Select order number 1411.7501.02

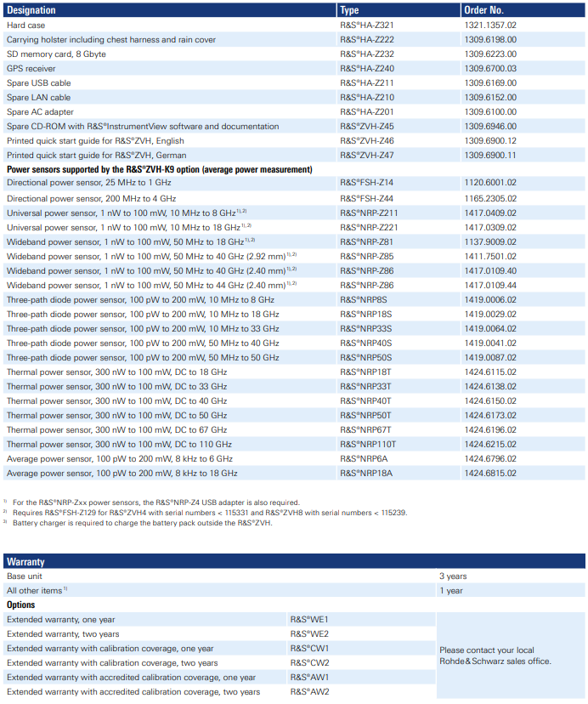[490, 257]
